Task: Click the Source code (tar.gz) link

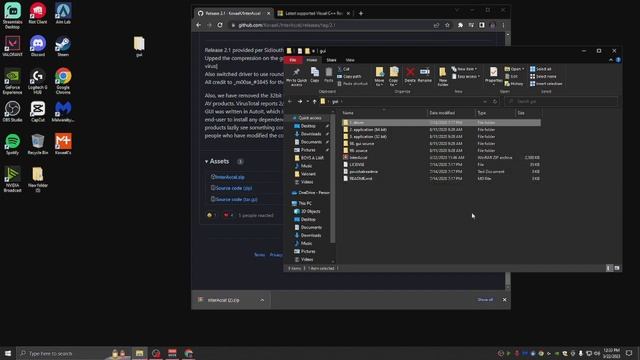Action: [236, 200]
